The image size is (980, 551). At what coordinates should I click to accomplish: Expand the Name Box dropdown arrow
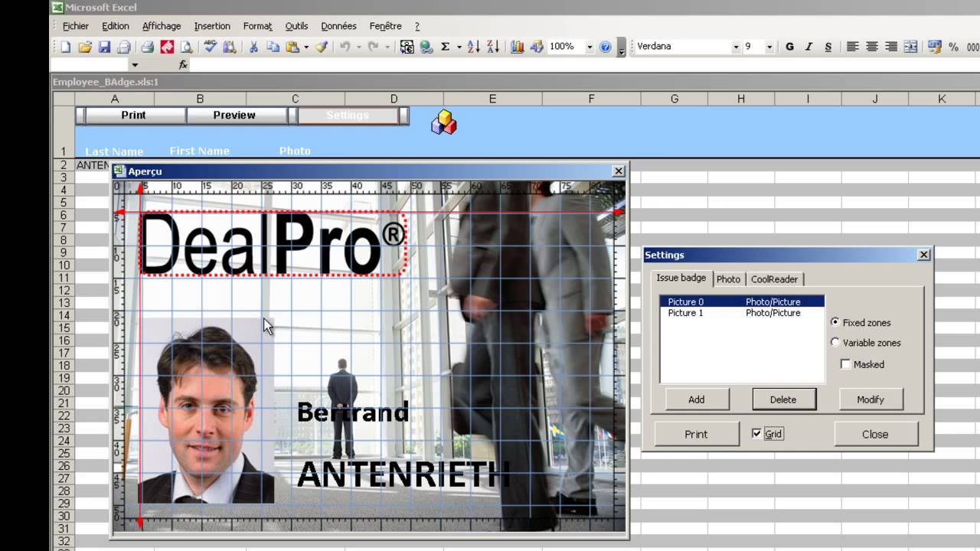(135, 65)
